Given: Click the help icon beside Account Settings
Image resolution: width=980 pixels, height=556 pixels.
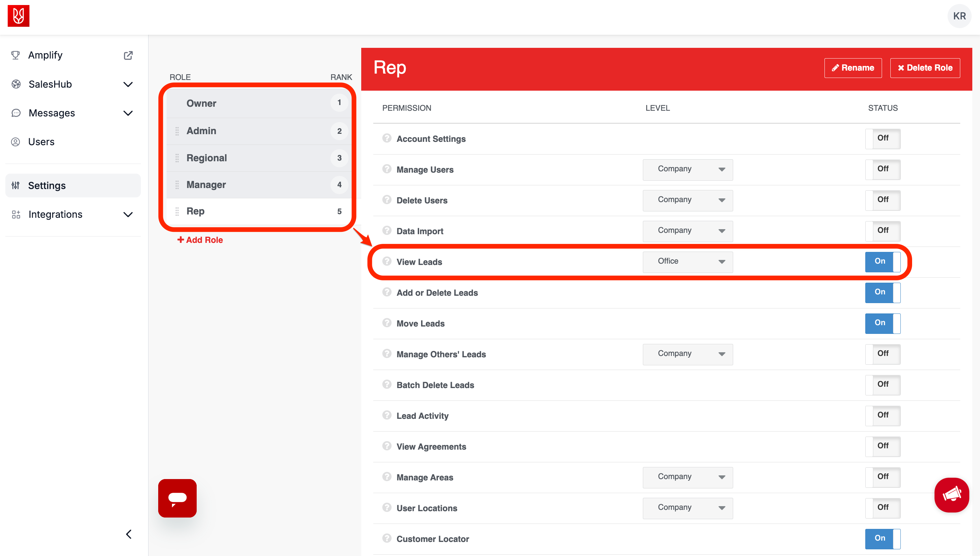Looking at the screenshot, I should coord(387,138).
